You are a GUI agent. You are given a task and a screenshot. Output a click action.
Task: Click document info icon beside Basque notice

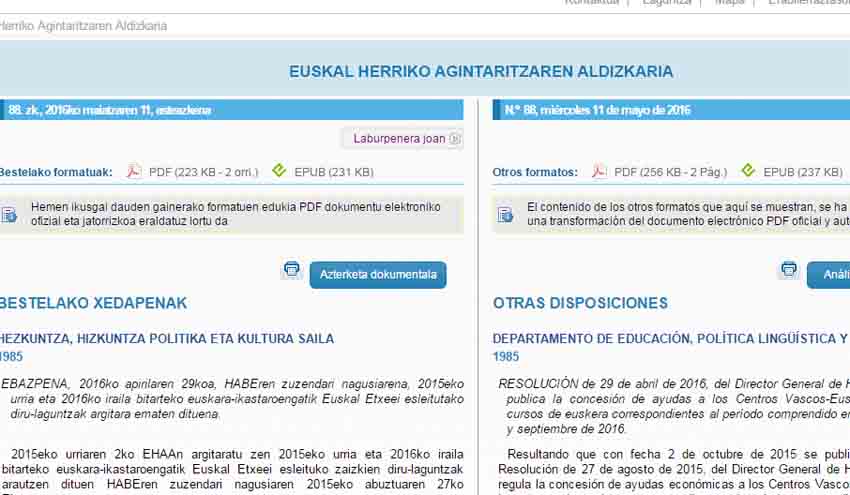tap(9, 215)
